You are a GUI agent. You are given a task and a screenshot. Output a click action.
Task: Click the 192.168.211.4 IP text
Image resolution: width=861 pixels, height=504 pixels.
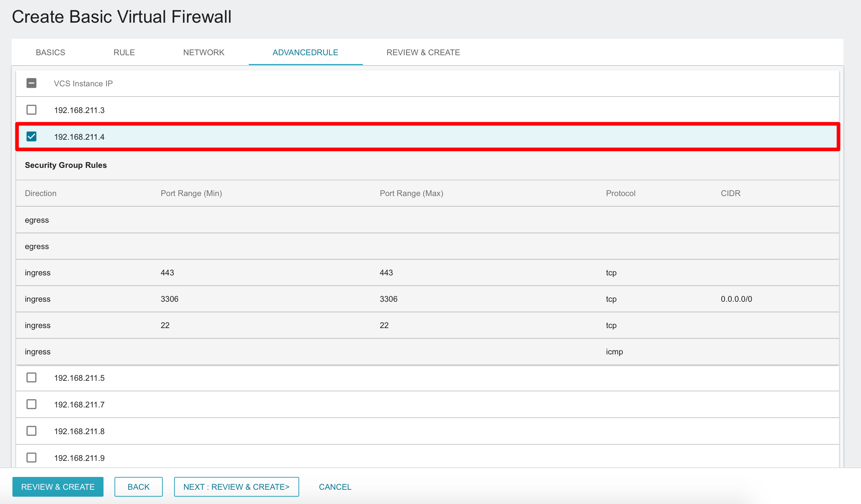(x=79, y=137)
